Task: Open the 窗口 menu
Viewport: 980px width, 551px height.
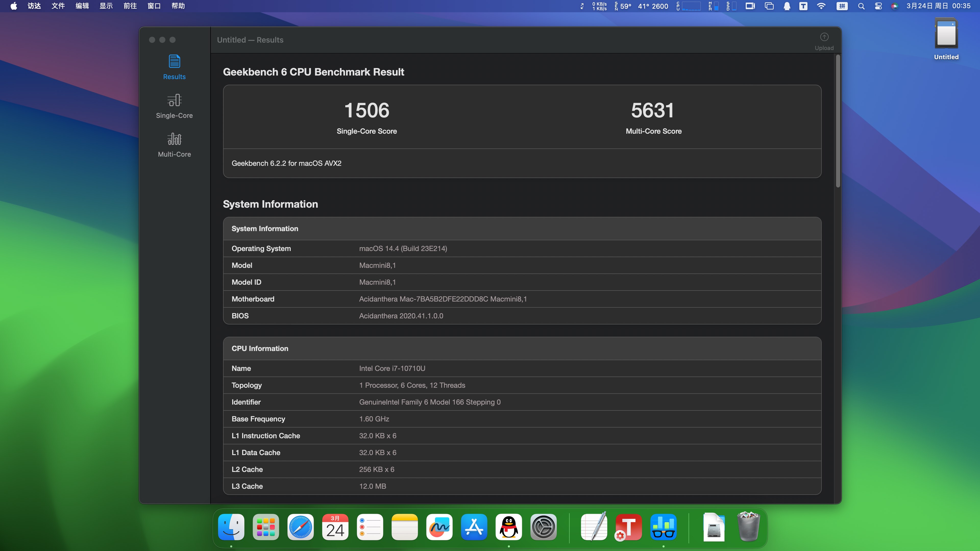Action: pyautogui.click(x=154, y=6)
